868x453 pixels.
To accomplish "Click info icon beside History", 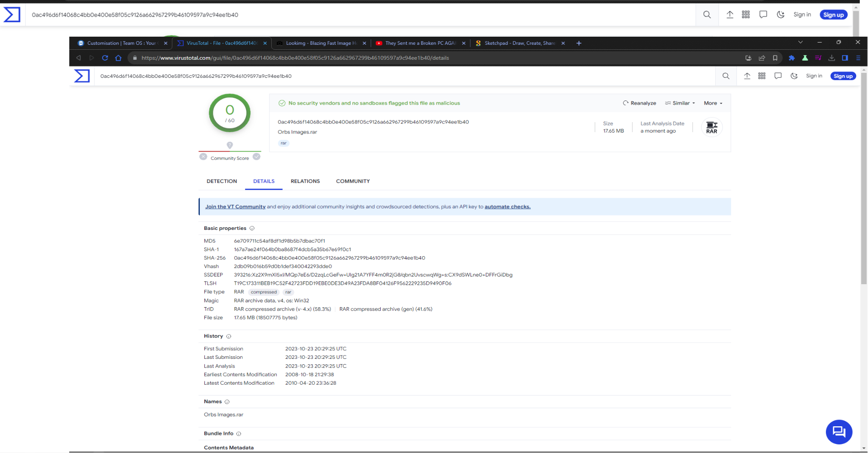I will coord(229,336).
